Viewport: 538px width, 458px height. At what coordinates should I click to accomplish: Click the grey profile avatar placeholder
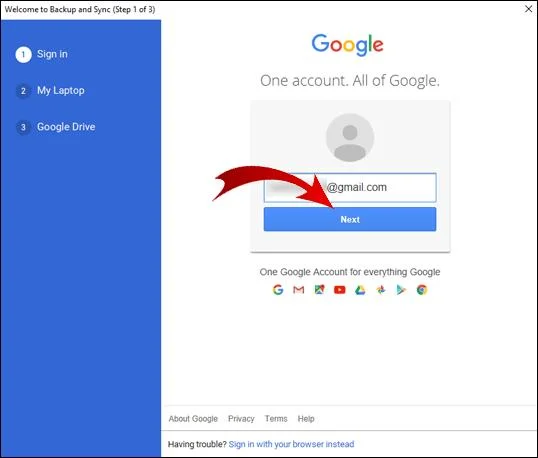coord(350,138)
